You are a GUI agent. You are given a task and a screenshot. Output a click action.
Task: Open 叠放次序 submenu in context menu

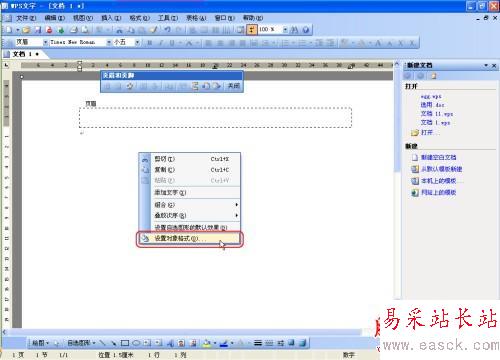[189, 215]
